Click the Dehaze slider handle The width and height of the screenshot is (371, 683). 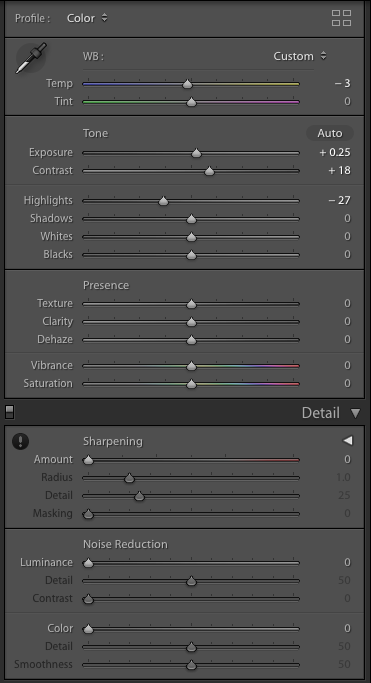(x=191, y=340)
